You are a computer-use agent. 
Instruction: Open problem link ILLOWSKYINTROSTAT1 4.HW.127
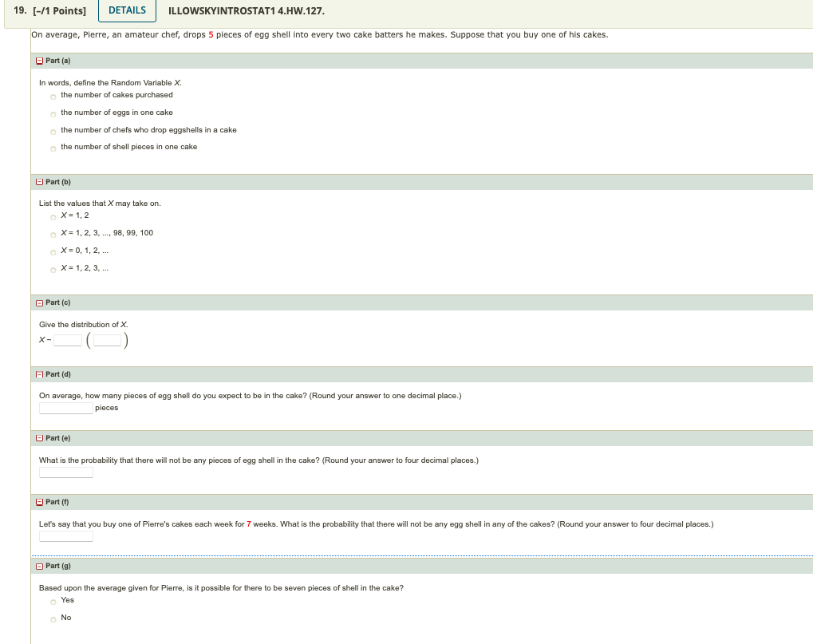coord(247,11)
